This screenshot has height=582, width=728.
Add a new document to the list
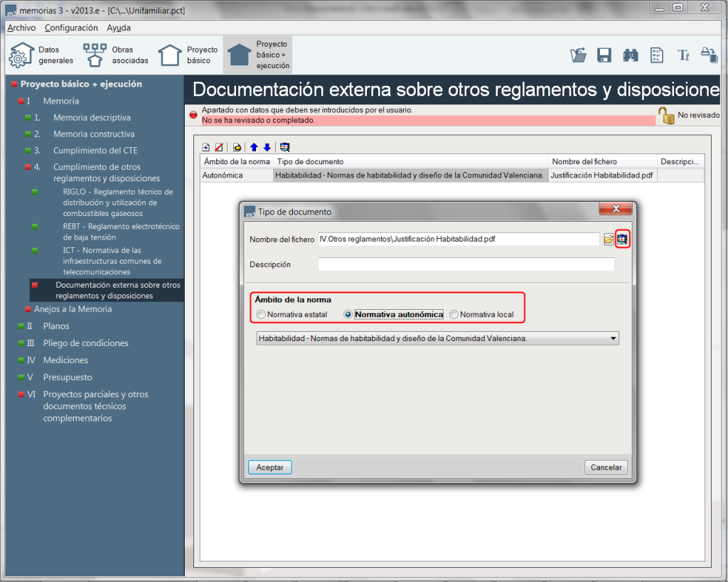point(206,147)
